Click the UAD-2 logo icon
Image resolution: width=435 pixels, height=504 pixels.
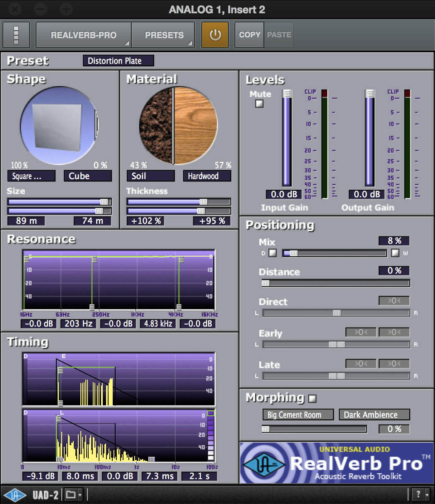tap(15, 495)
